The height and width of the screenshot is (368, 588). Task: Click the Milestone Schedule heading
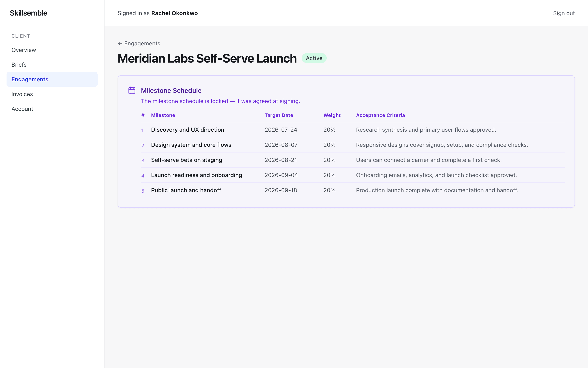click(171, 91)
